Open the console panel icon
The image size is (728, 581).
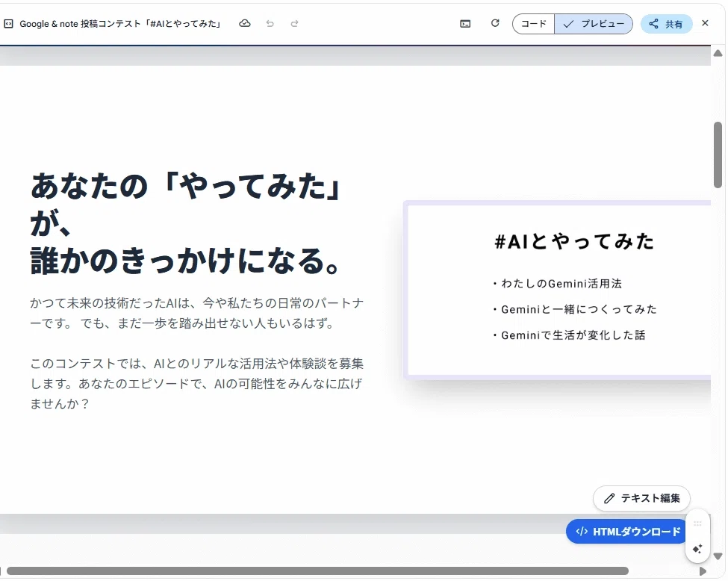[465, 24]
